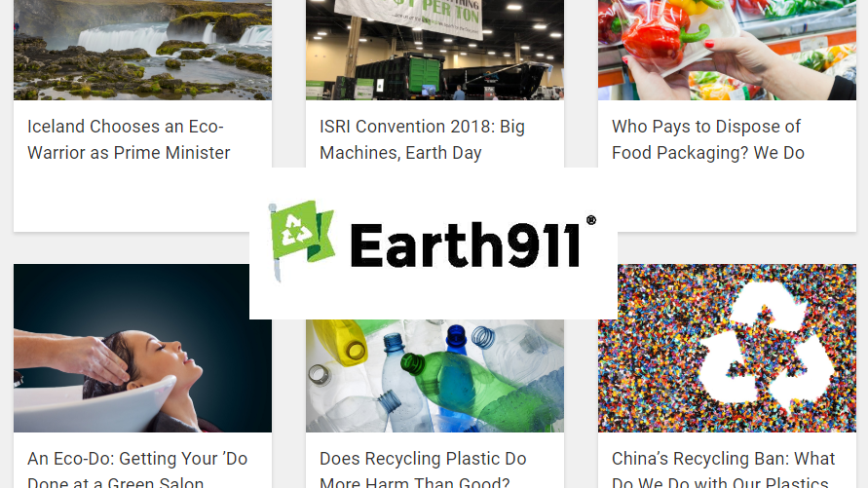Open "Who Pays to Dispose of Food Packaging?" article
This screenshot has height=488, width=868.
707,139
